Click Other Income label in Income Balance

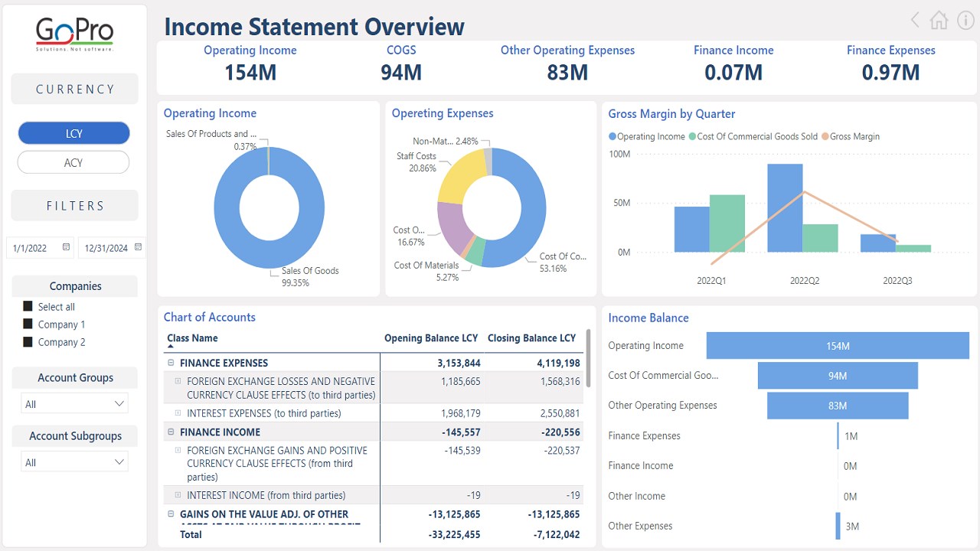[x=636, y=496]
